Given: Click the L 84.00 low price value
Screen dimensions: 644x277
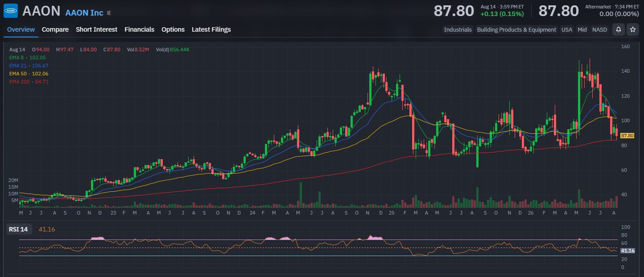Looking at the screenshot, I should click(x=88, y=50).
